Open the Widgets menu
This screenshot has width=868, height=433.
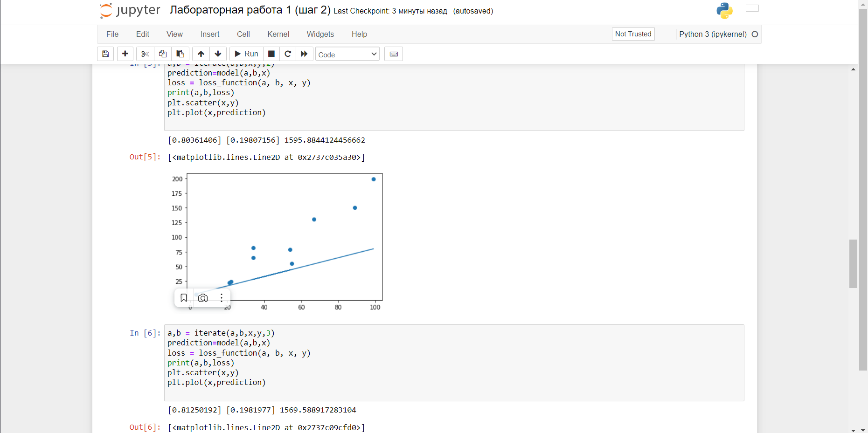point(320,34)
